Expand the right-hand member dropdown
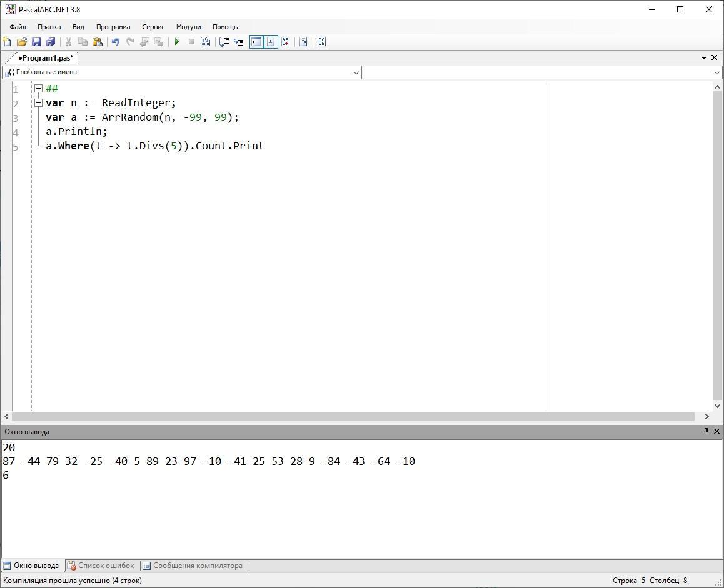 coord(716,72)
